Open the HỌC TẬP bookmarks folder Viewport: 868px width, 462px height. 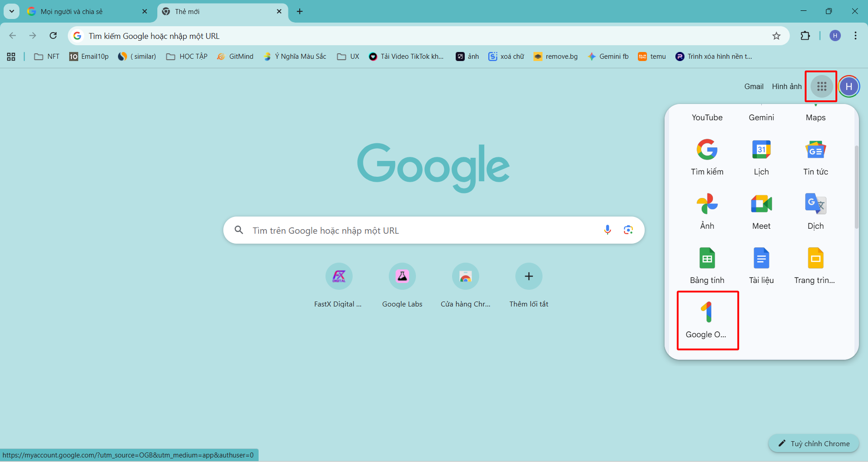tap(187, 57)
